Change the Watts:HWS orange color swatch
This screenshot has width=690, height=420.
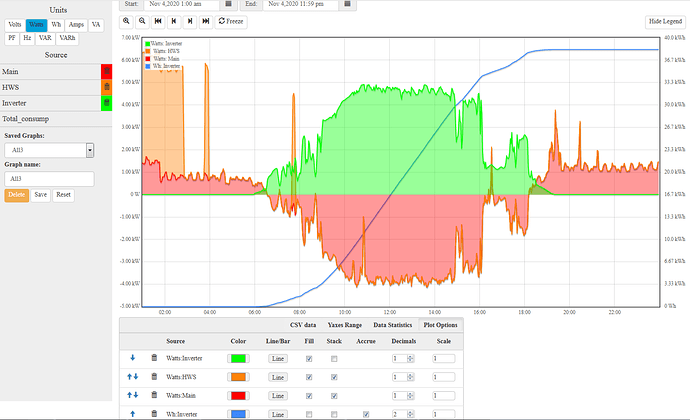tap(239, 377)
